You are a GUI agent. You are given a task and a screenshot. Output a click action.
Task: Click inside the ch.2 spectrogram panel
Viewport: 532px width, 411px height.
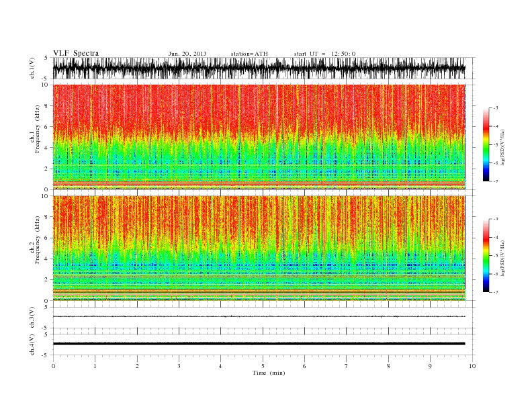pyautogui.click(x=259, y=248)
